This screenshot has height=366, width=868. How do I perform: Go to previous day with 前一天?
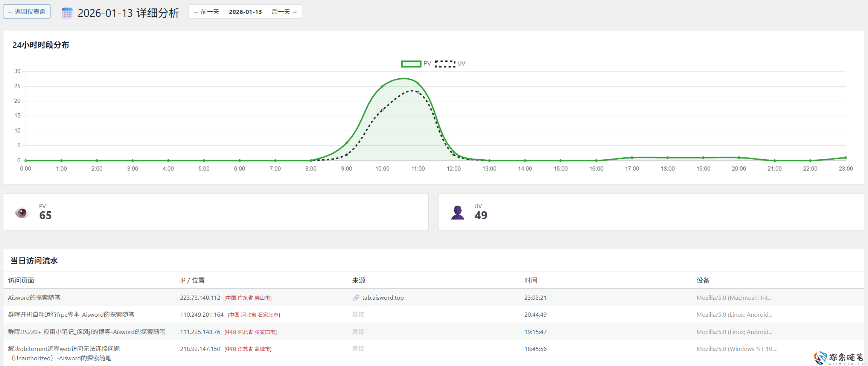point(206,12)
